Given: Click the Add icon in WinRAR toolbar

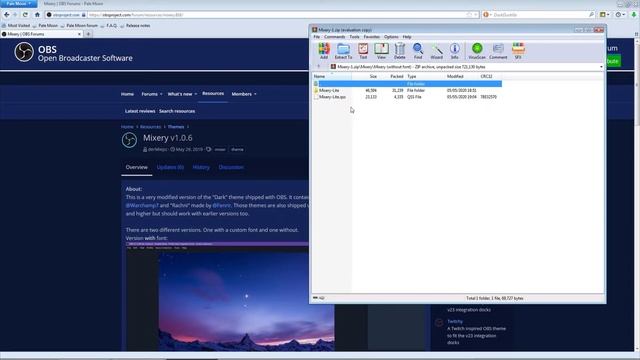Looking at the screenshot, I should 324,51.
